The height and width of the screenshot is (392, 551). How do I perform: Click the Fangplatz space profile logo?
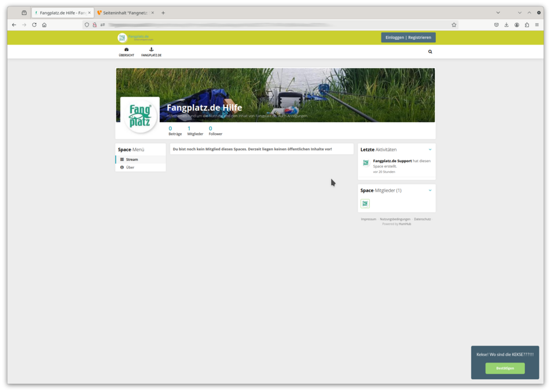(139, 115)
